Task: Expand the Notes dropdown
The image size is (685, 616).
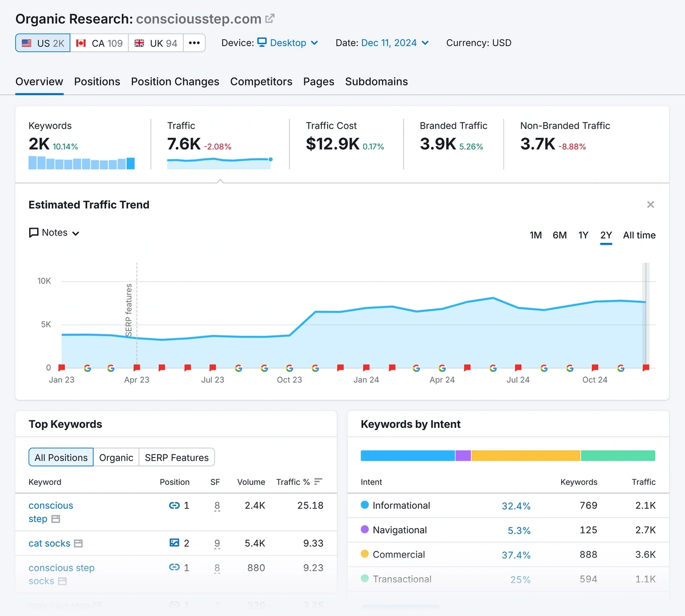Action: [x=54, y=233]
